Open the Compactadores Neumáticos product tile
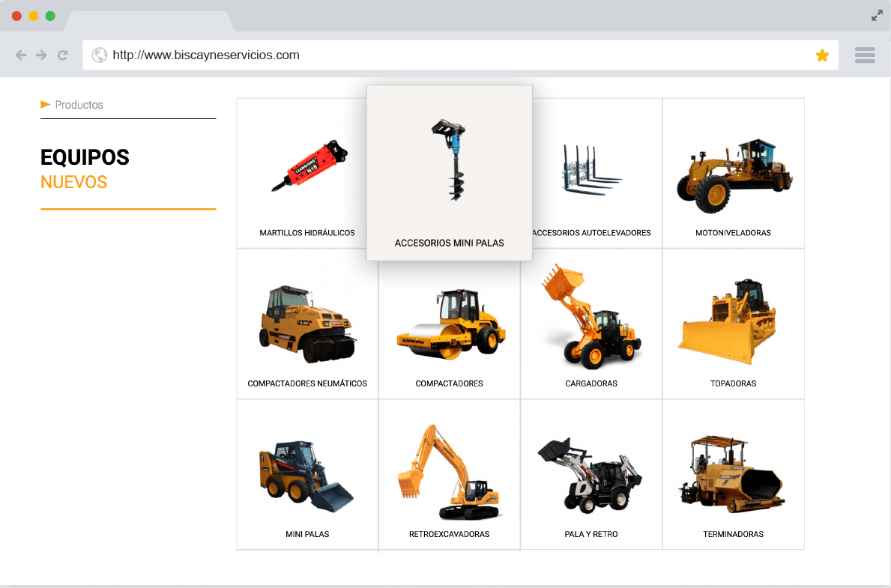 click(x=307, y=323)
